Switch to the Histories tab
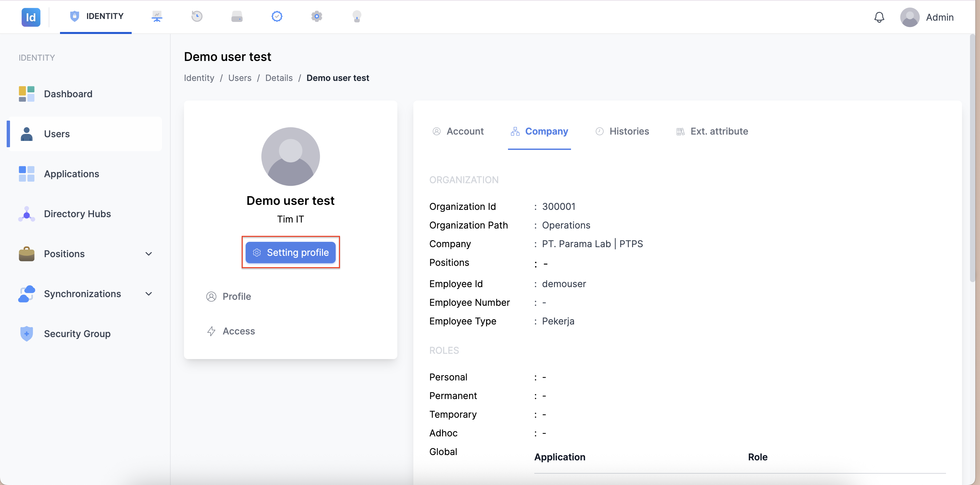980x485 pixels. tap(622, 131)
